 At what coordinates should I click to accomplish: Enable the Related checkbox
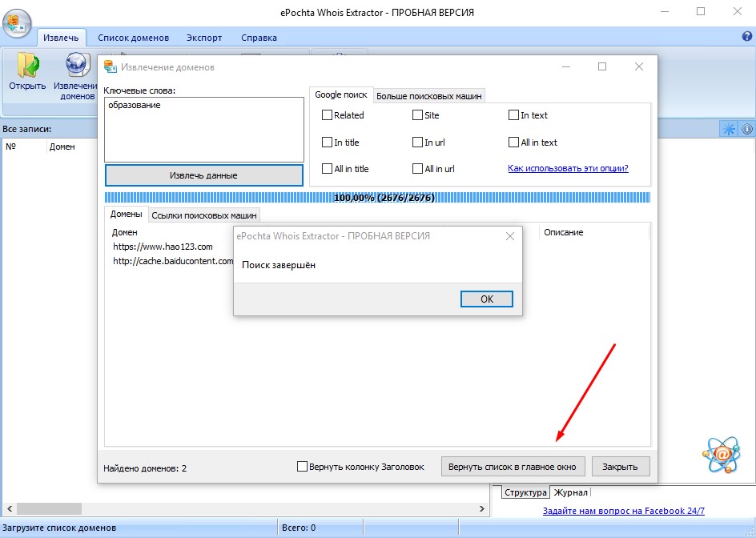[x=327, y=114]
